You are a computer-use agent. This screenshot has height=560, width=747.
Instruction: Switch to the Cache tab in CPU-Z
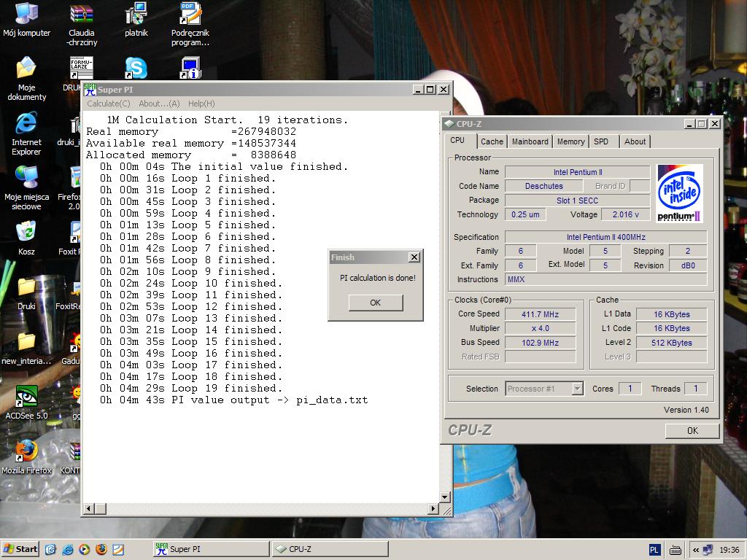(492, 141)
